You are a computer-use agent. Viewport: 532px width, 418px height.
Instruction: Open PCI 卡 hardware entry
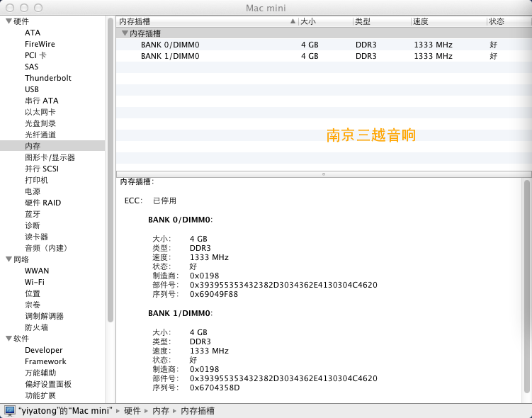pyautogui.click(x=35, y=55)
